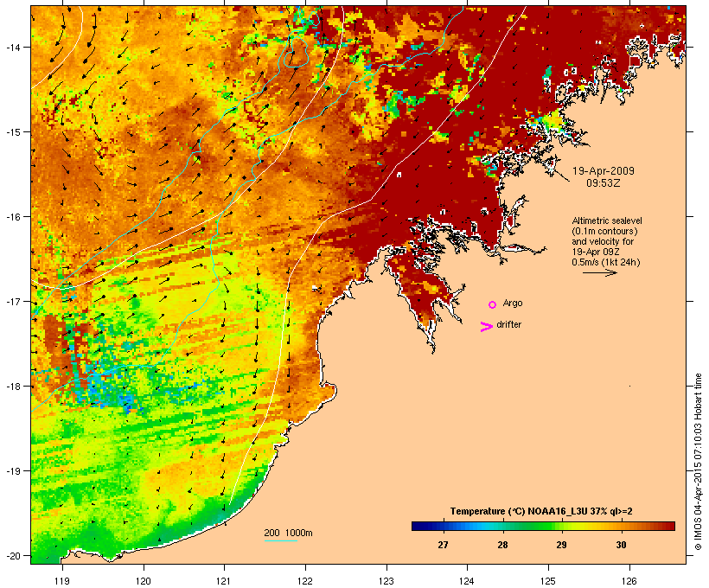The height and width of the screenshot is (588, 709).
Task: Click the IMOS copyright timestamp text
Action: coord(698,462)
